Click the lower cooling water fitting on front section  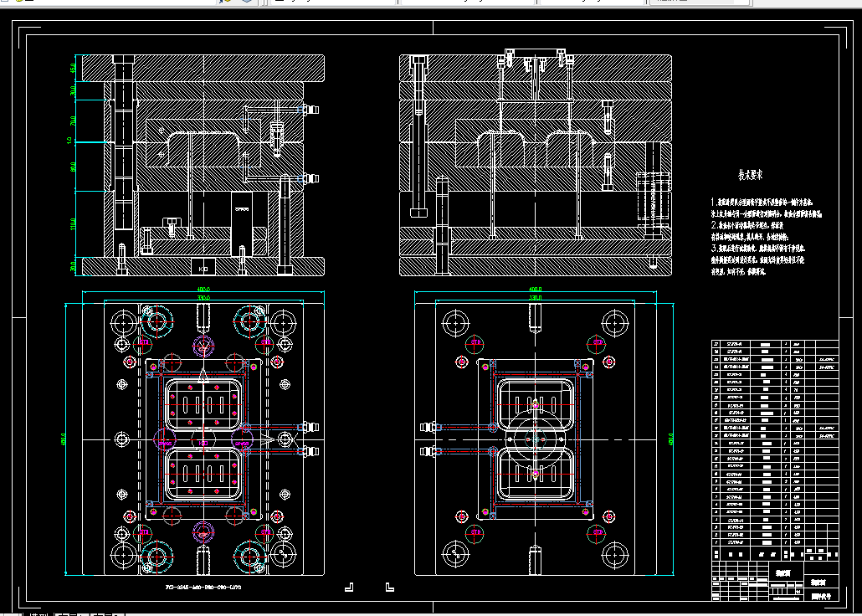pos(310,178)
